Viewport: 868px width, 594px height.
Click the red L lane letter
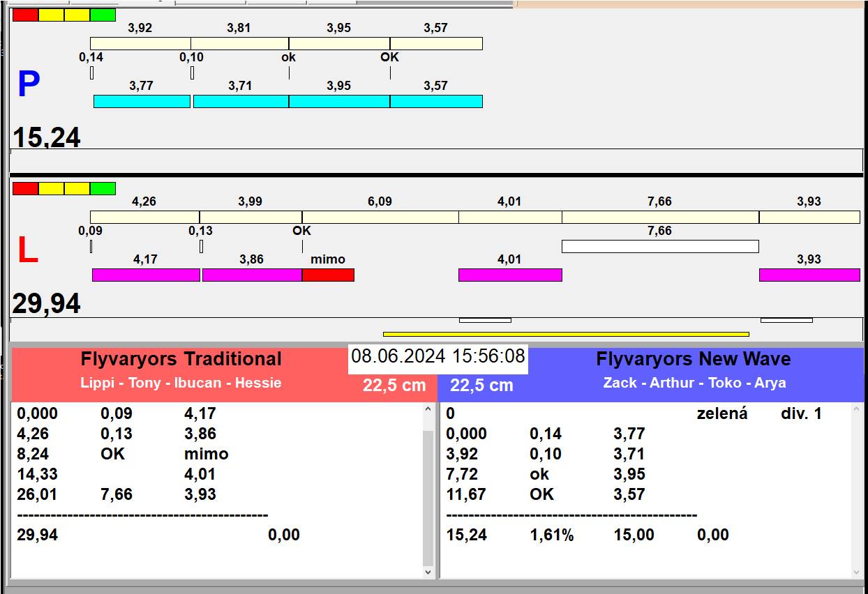27,251
